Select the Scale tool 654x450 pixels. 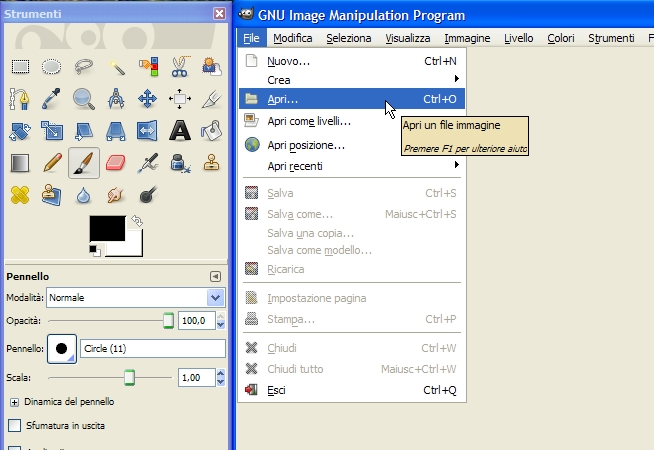pyautogui.click(x=52, y=130)
